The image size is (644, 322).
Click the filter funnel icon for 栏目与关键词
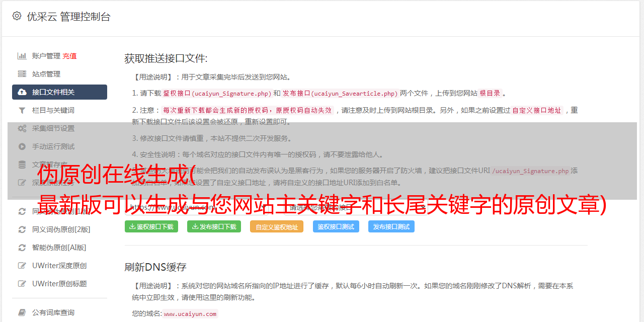pos(22,110)
